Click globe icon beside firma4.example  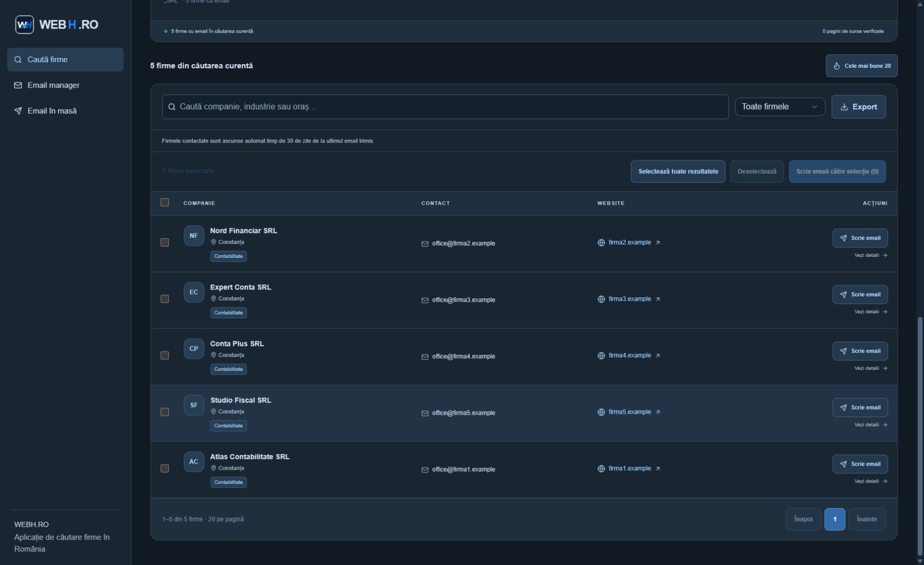601,356
